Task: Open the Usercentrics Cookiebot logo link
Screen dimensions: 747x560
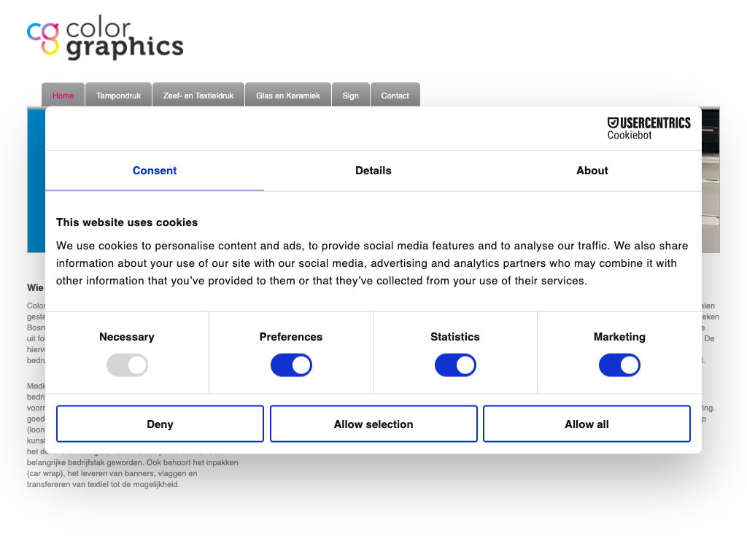Action: point(649,128)
